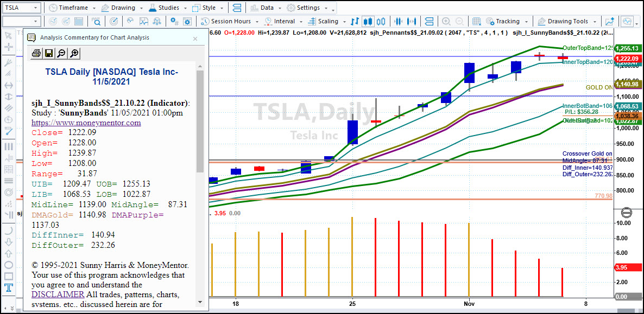The height and width of the screenshot is (314, 644).
Task: Select the vertical bars tool in sidebar
Action: point(9,146)
